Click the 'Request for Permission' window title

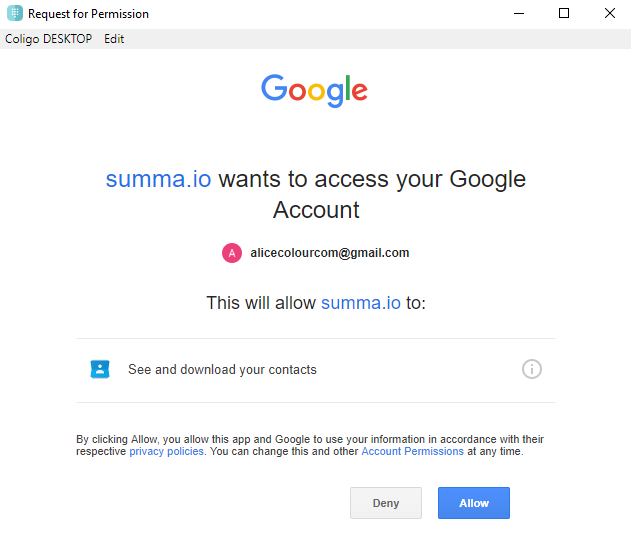coord(88,14)
